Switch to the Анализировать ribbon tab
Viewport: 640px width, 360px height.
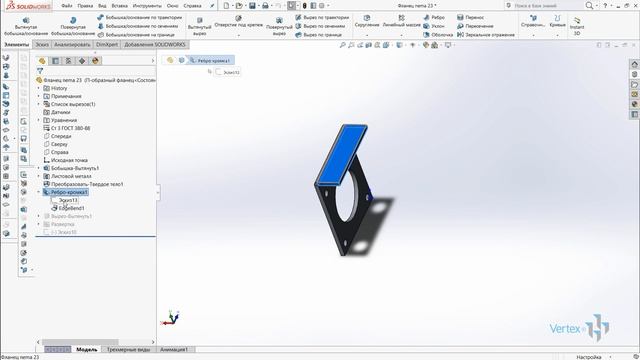tap(72, 44)
